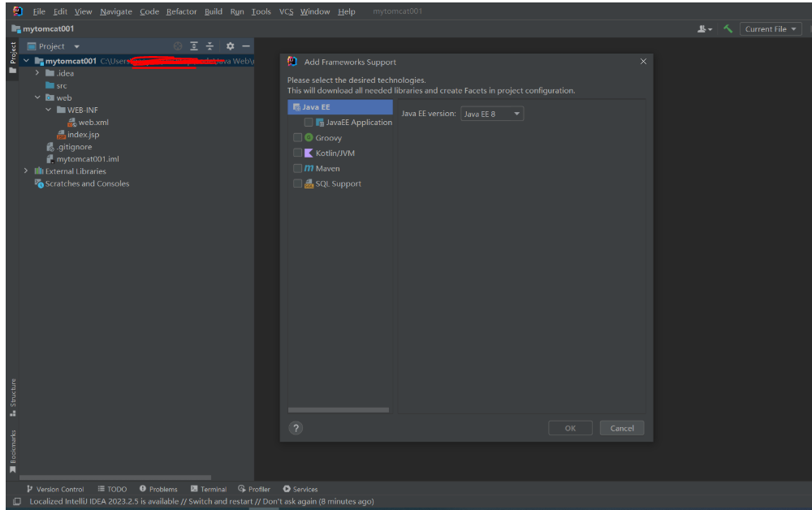Open the Terminal tool window
Screen dimensions: 812x510
(208, 489)
